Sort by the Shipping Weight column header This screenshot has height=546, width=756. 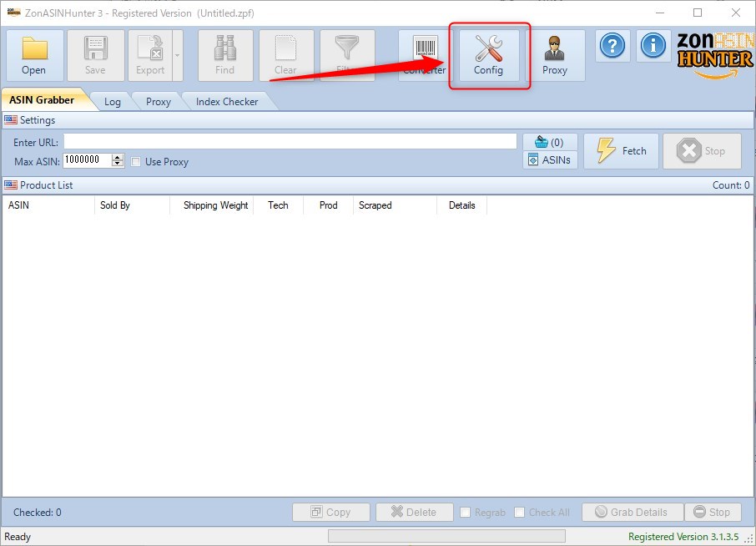[x=212, y=205]
